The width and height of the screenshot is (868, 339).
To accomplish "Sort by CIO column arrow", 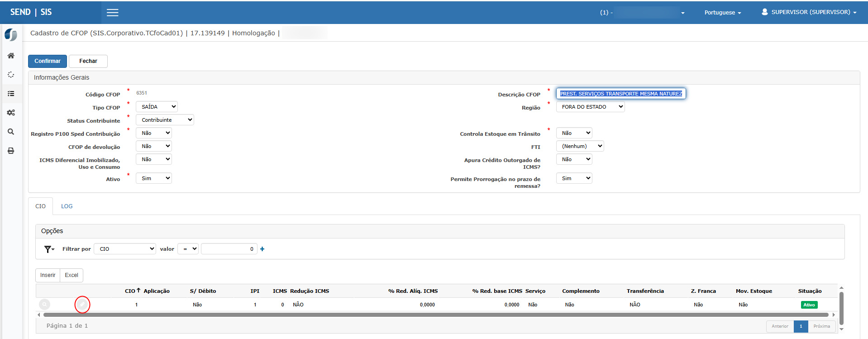I will pos(138,291).
